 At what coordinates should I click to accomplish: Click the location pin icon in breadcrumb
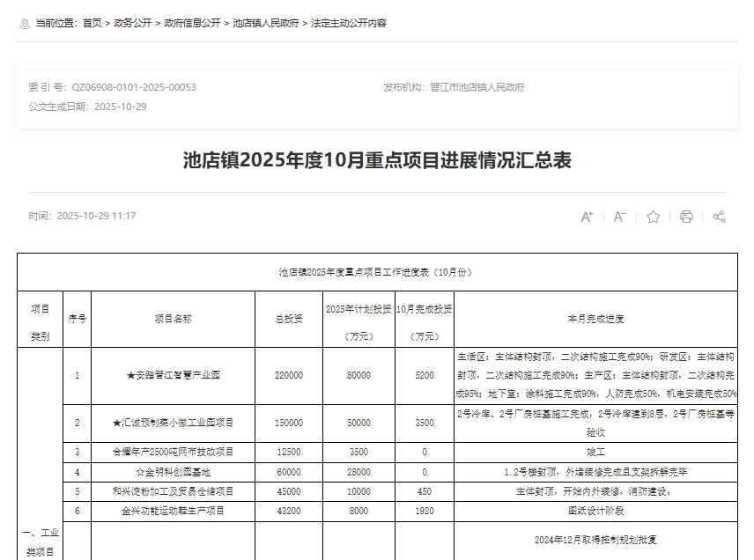tap(25, 24)
